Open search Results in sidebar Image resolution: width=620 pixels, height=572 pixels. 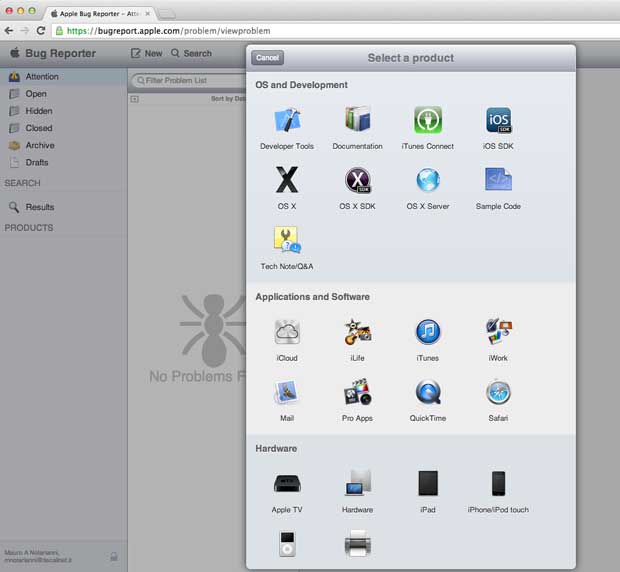tap(63, 207)
